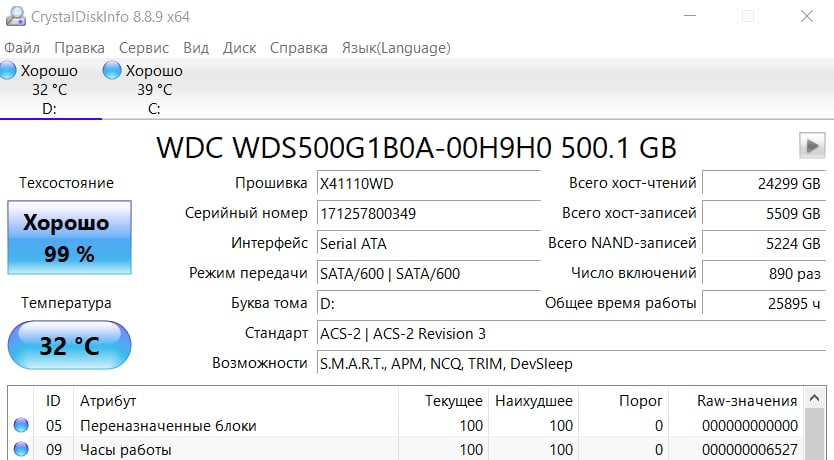This screenshot has width=834, height=460.
Task: Open the Язык(Language) menu
Action: pyautogui.click(x=396, y=48)
